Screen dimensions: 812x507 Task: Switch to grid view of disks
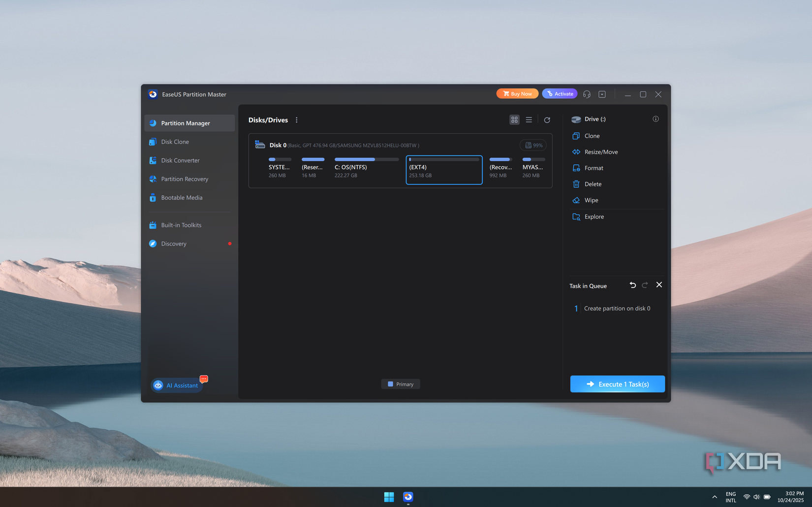(514, 119)
